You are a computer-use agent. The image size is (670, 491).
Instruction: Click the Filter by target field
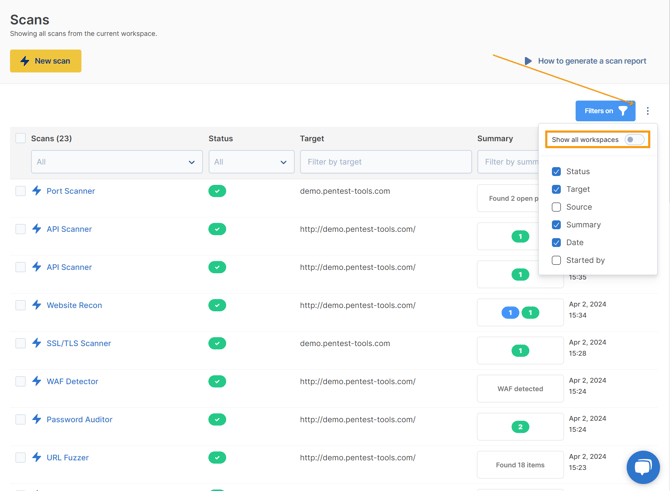click(x=386, y=162)
